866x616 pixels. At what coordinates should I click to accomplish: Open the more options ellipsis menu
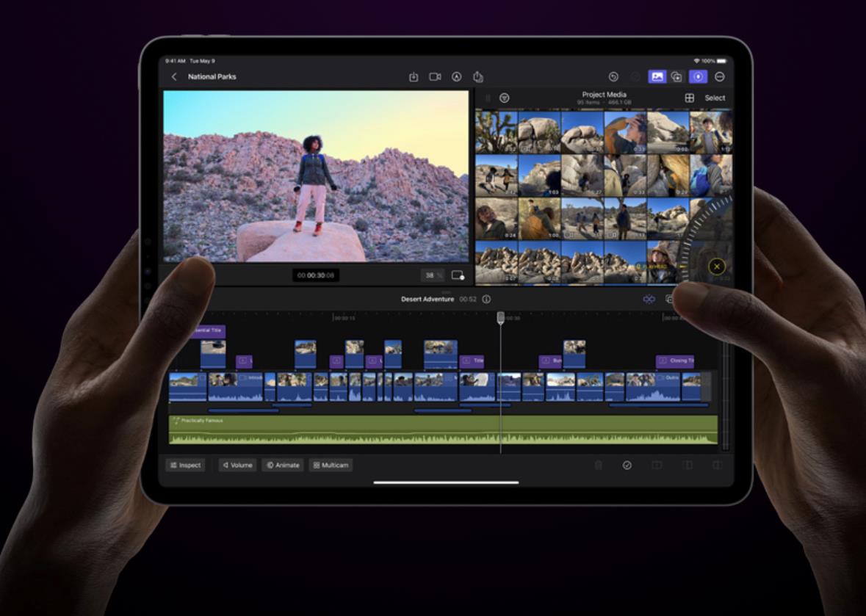[x=720, y=77]
